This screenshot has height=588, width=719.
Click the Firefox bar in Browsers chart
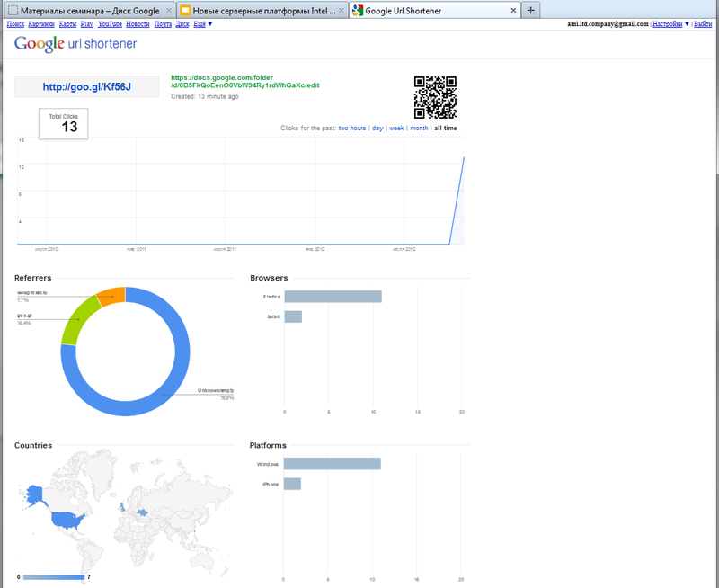tap(333, 297)
